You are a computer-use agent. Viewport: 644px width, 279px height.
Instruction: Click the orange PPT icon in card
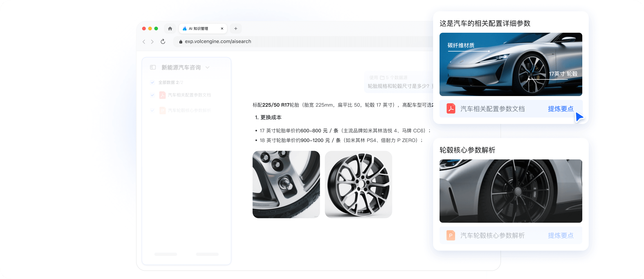coord(451,235)
